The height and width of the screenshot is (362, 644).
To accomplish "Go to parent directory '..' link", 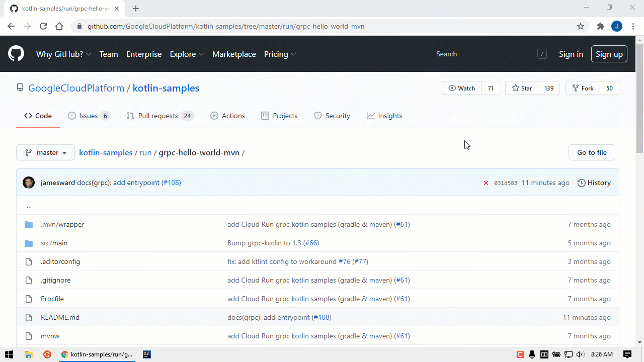I will coord(29,206).
